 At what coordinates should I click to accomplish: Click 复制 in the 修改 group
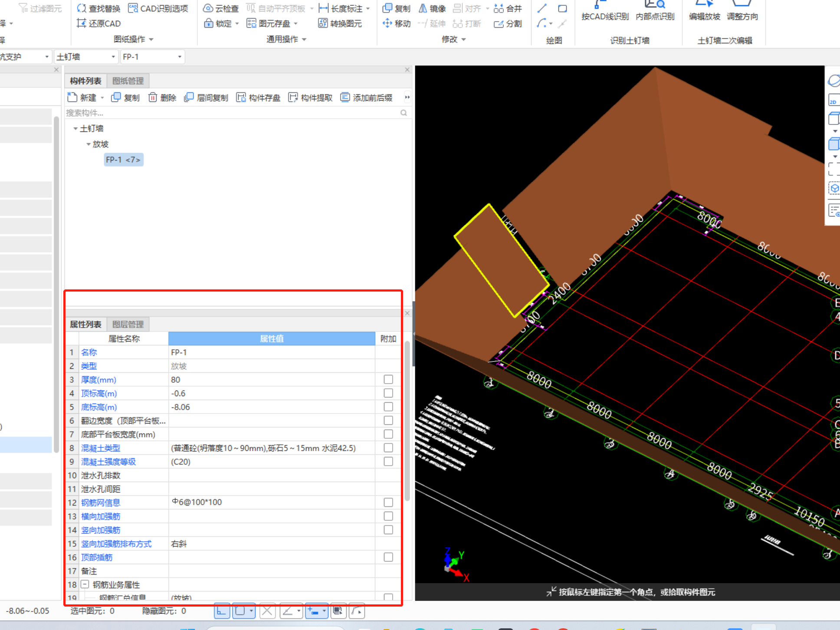pos(397,8)
